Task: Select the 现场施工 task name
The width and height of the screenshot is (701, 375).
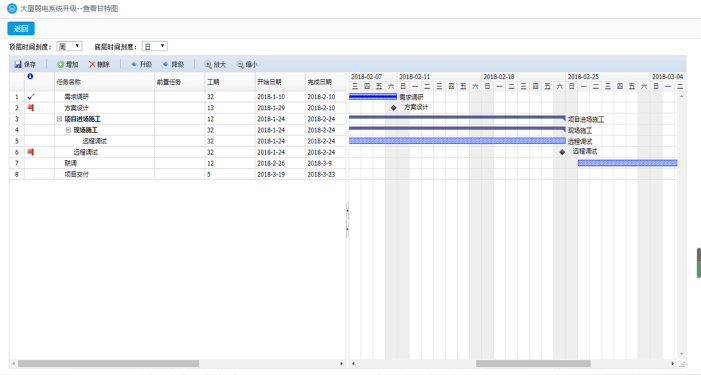Action: click(x=85, y=130)
